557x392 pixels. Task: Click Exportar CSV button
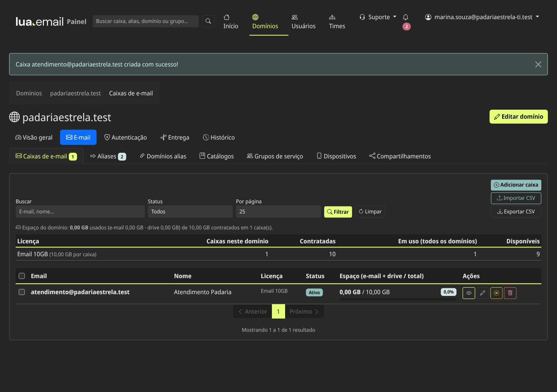[x=516, y=212]
